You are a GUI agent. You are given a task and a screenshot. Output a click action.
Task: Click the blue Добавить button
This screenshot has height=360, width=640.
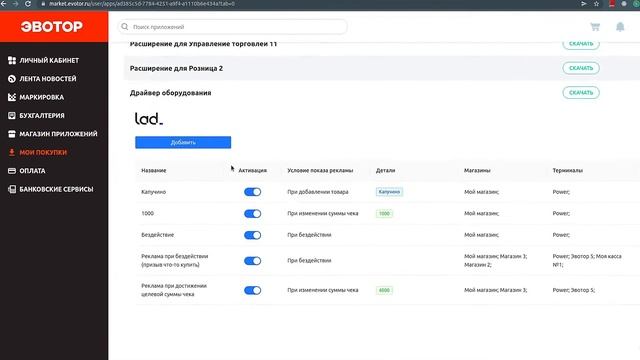click(183, 142)
